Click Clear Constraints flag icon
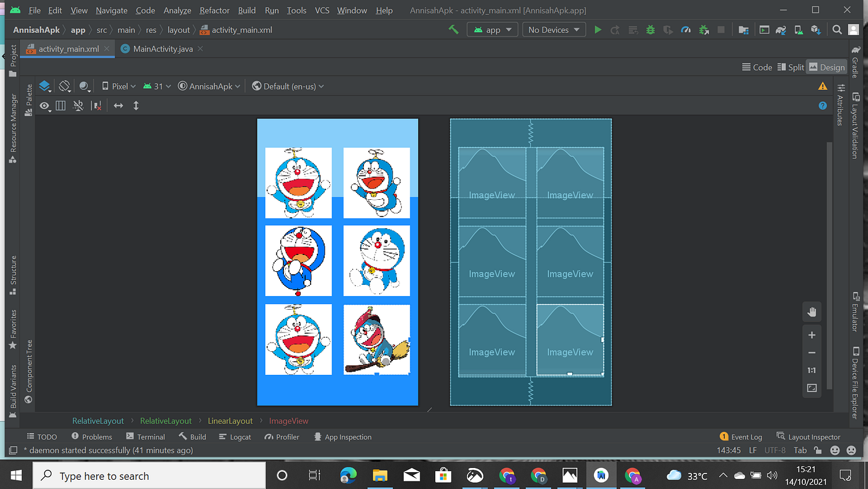868x489 pixels. pyautogui.click(x=96, y=105)
